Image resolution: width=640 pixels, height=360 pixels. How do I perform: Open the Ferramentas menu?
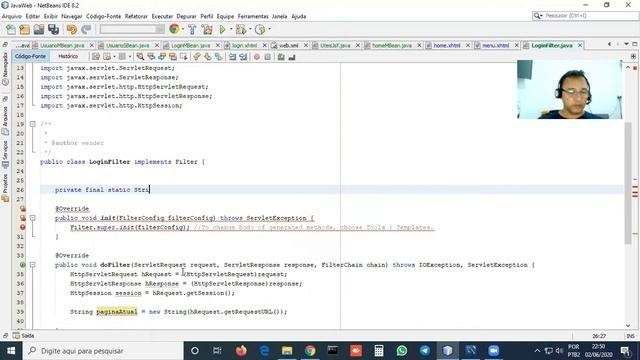click(253, 16)
